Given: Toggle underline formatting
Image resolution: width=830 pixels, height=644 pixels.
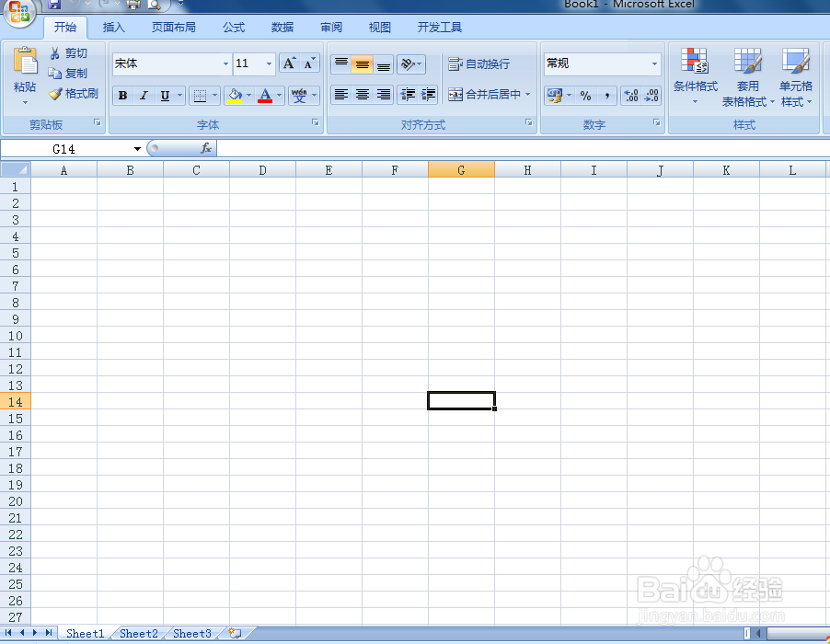Looking at the screenshot, I should click(165, 96).
